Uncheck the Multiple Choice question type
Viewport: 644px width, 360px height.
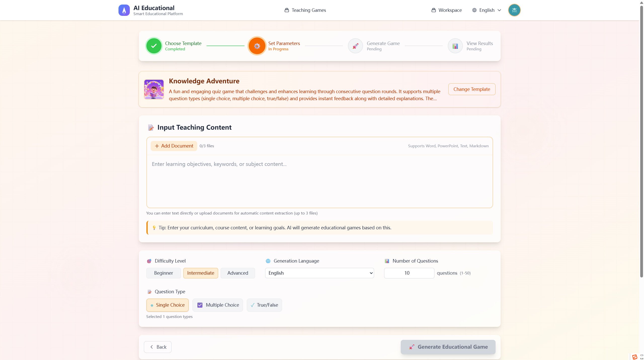217,305
